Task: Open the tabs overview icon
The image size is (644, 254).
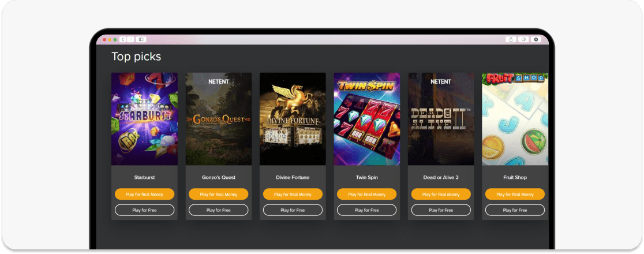Action: (523, 39)
